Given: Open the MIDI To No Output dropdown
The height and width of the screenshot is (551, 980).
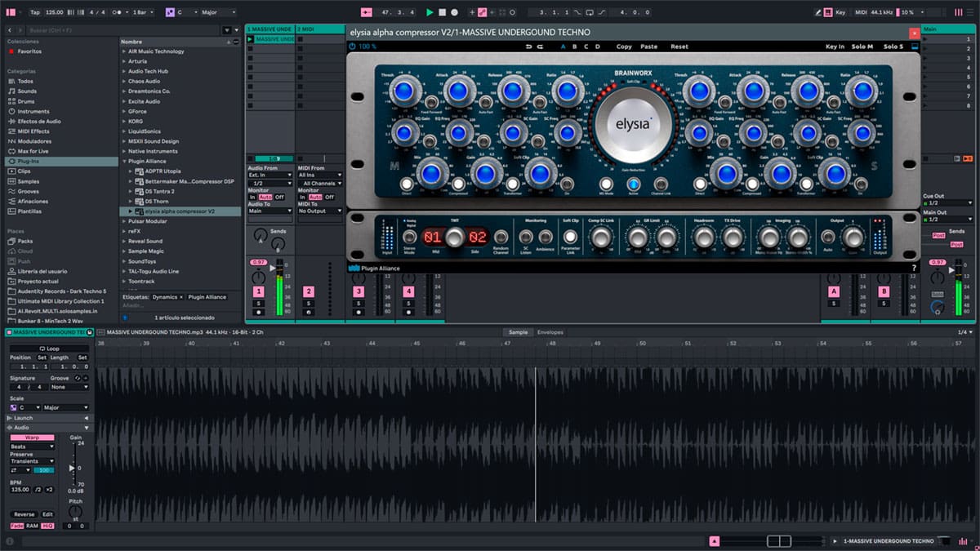Looking at the screenshot, I should pos(320,211).
